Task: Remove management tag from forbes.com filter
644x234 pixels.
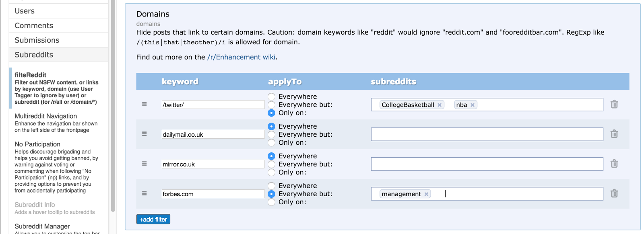Action: [426, 194]
